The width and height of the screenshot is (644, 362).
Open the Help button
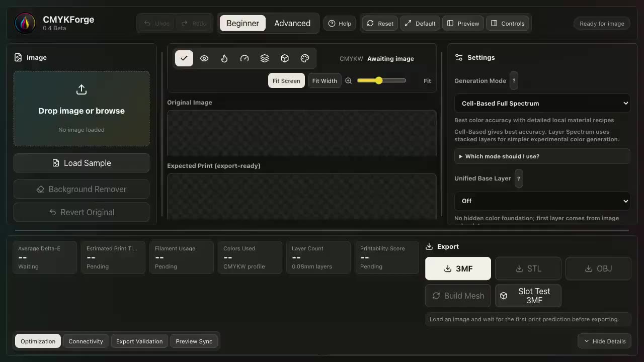(x=340, y=23)
